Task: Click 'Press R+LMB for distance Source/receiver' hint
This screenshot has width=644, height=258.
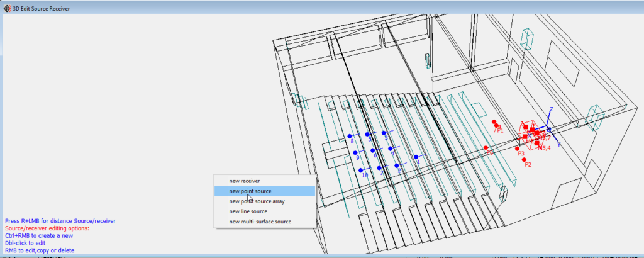Action: 60,221
